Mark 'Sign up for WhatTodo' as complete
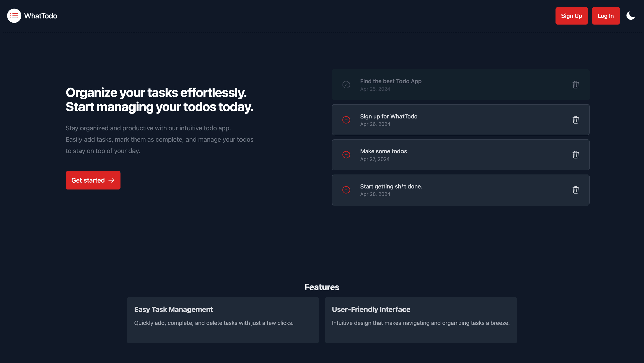The image size is (644, 363). click(x=346, y=120)
